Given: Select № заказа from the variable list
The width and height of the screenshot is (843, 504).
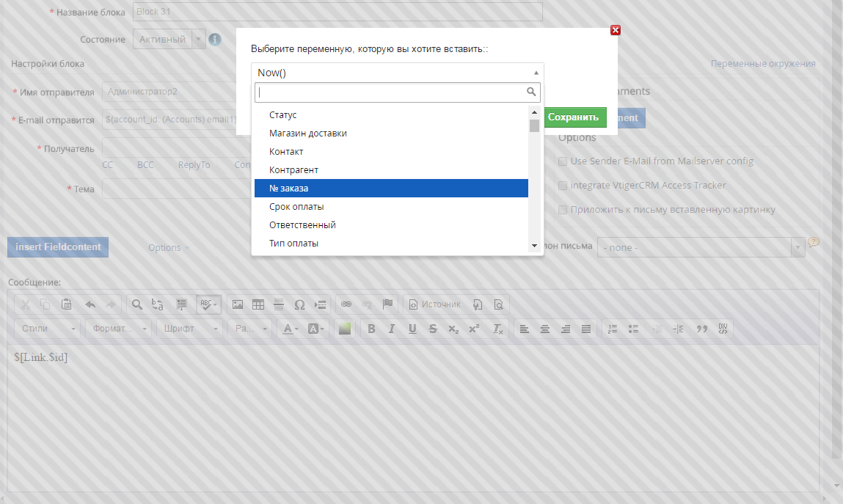Looking at the screenshot, I should click(391, 189).
